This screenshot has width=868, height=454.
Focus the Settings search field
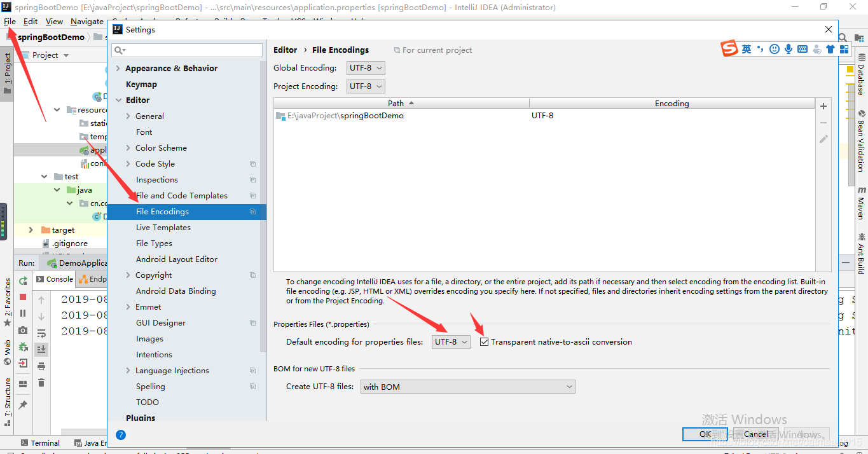pos(187,50)
